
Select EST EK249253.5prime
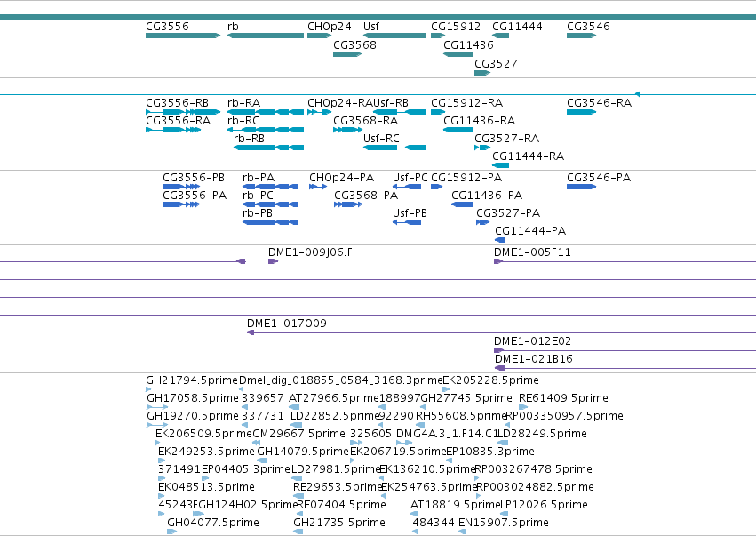pyautogui.click(x=162, y=461)
